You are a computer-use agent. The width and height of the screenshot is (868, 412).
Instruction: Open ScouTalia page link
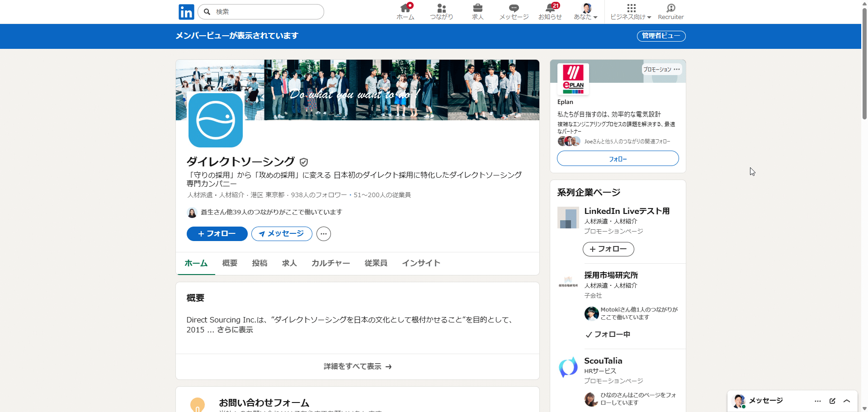click(603, 361)
